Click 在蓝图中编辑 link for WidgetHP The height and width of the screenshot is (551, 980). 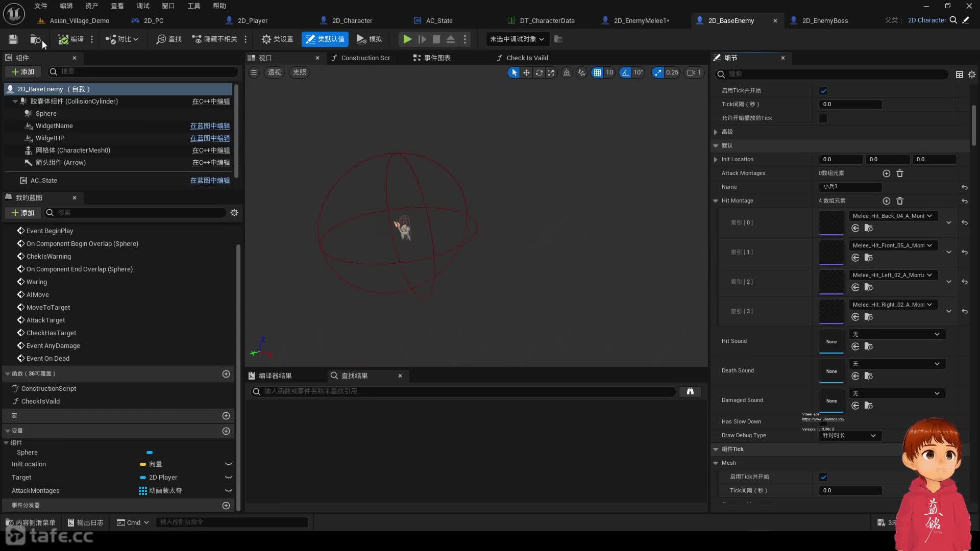(210, 138)
